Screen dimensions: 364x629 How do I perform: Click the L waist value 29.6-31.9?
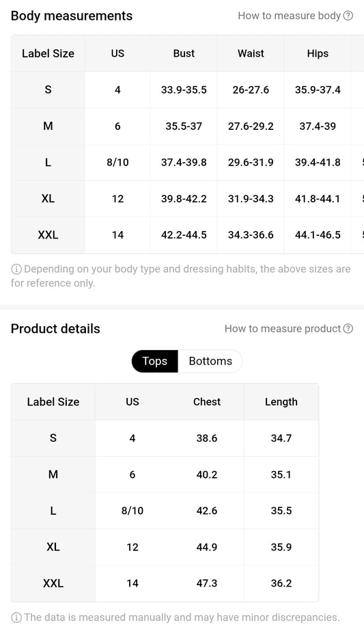251,162
